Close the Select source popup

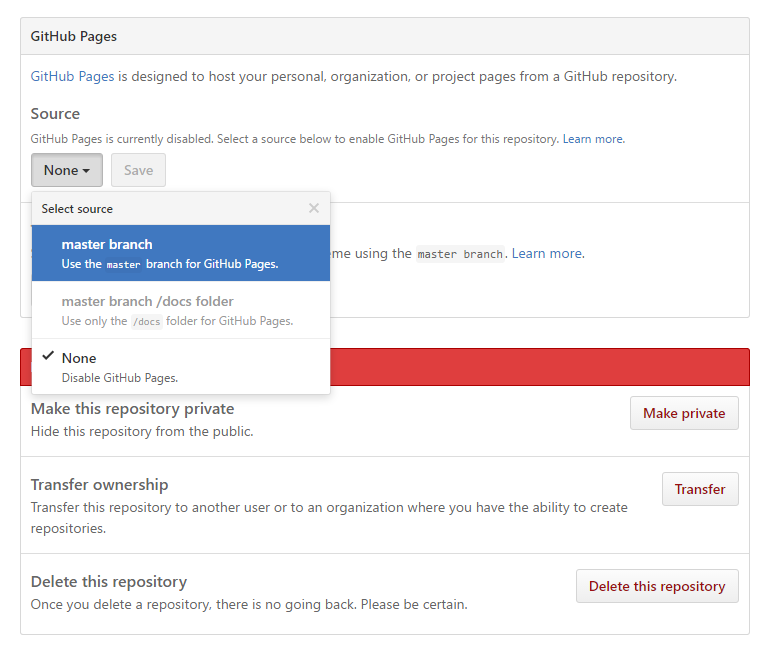pyautogui.click(x=314, y=208)
